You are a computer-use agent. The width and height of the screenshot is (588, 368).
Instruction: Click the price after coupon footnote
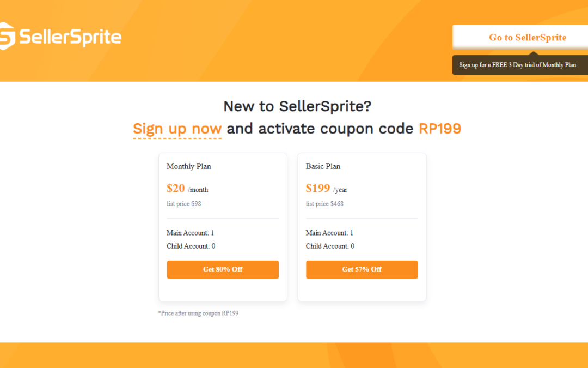[198, 313]
